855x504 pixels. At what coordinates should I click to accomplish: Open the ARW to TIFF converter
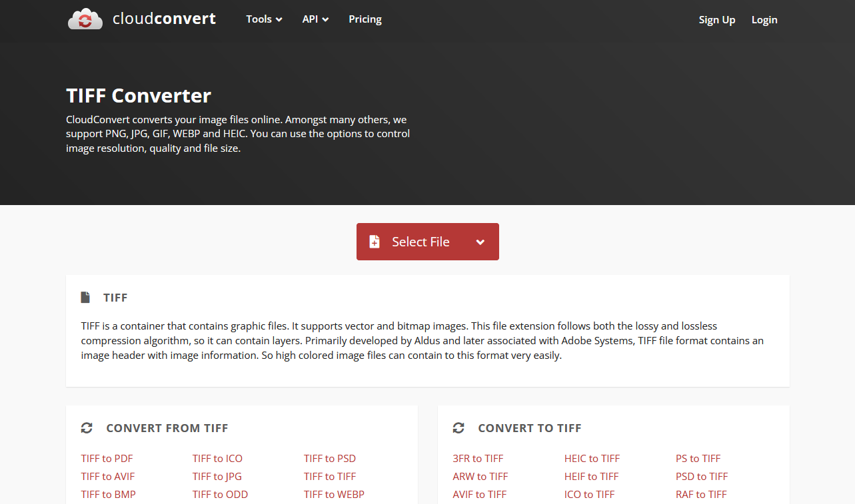pos(480,476)
